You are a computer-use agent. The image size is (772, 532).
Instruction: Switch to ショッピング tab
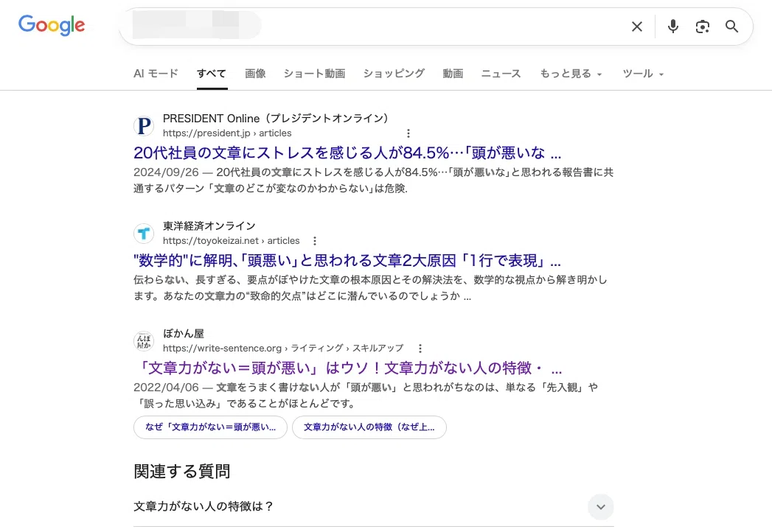(x=394, y=74)
